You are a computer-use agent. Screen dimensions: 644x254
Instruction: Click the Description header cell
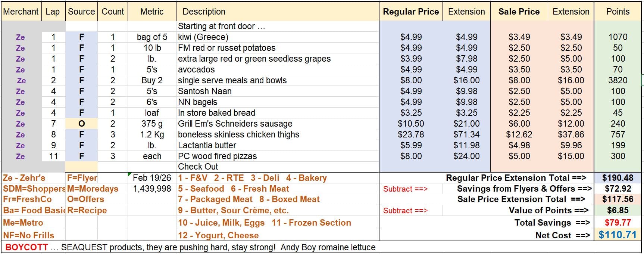click(x=204, y=12)
